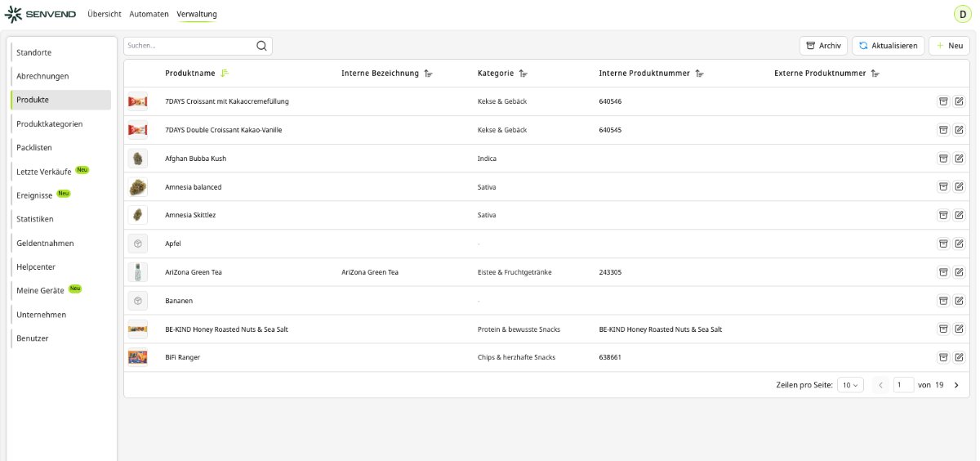
Task: Open Benutzer in the sidebar
Action: tap(60, 338)
